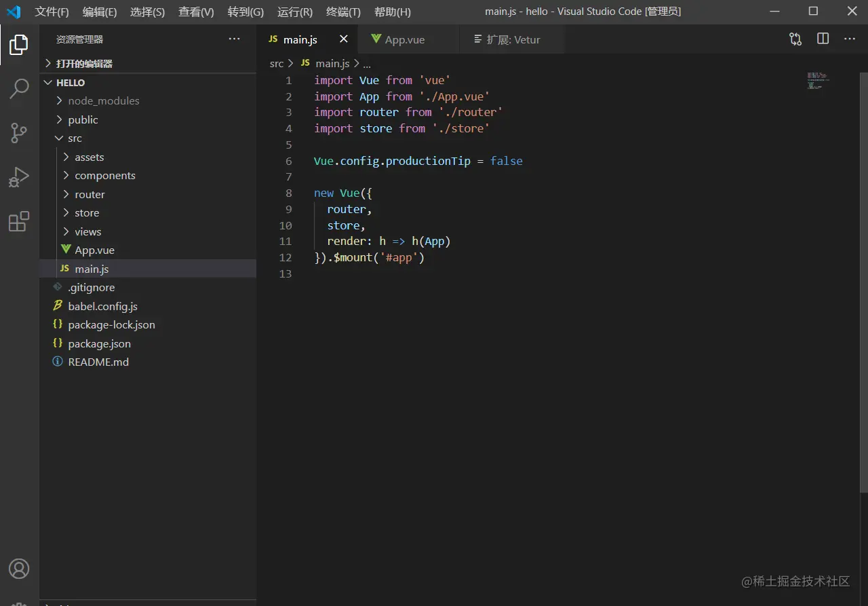Open .gitignore from the explorer
868x606 pixels.
148,287
